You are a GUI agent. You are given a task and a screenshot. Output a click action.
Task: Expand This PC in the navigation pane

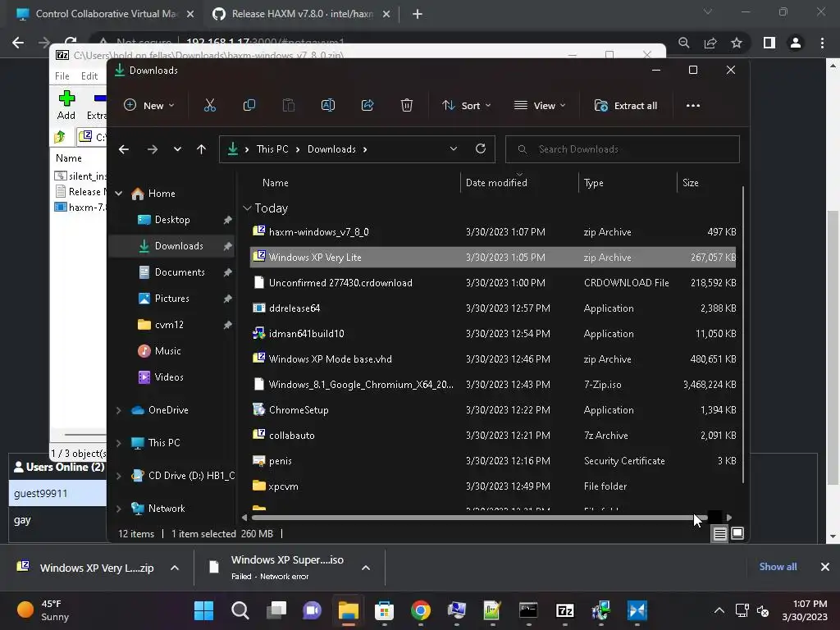tap(119, 443)
